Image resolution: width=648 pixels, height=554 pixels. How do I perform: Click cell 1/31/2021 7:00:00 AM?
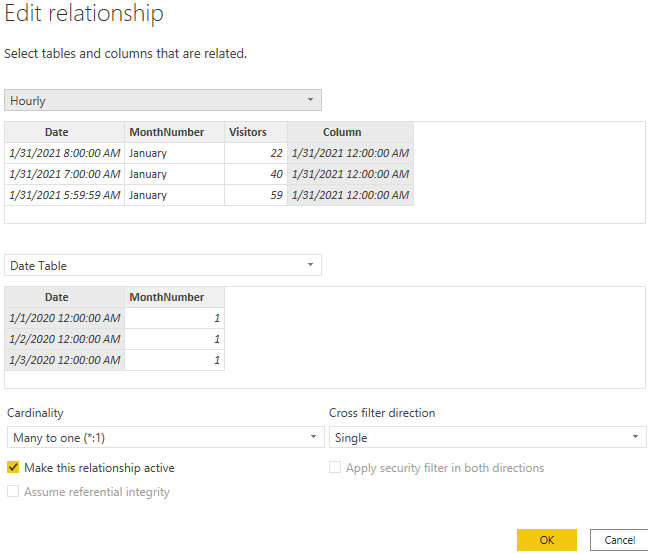(64, 174)
